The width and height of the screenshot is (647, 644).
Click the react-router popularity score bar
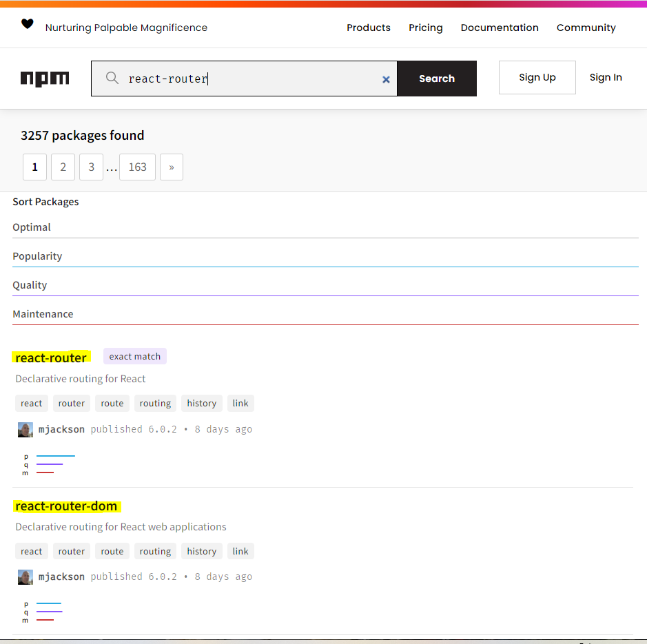pyautogui.click(x=56, y=456)
